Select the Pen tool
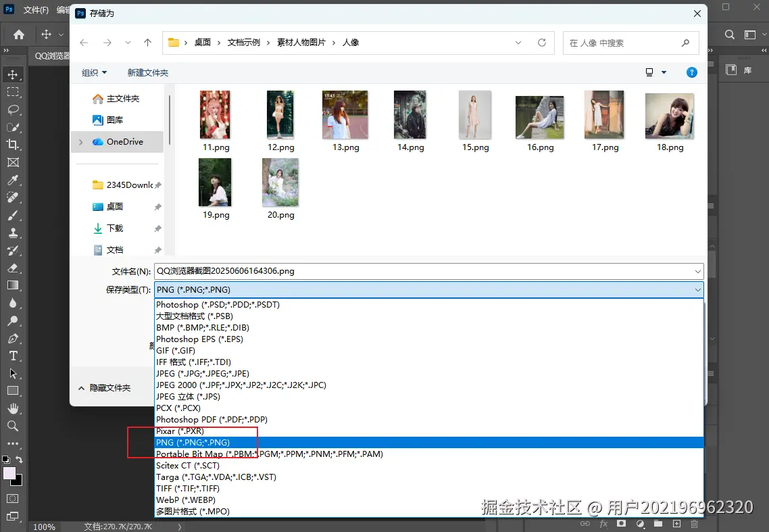769x532 pixels. (13, 339)
